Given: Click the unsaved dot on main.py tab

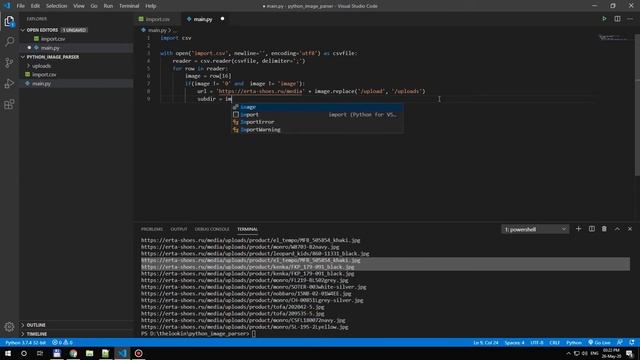Looking at the screenshot, I should [x=222, y=19].
